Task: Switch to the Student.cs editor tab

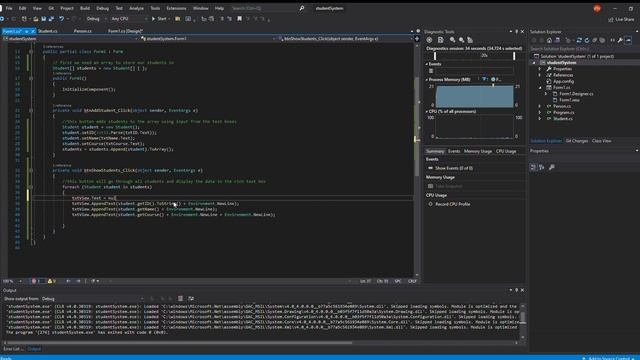Action: 48,31
